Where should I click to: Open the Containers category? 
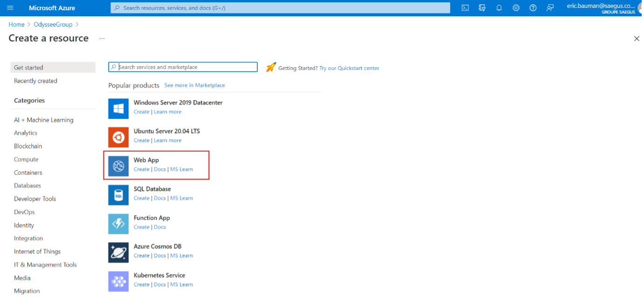28,172
